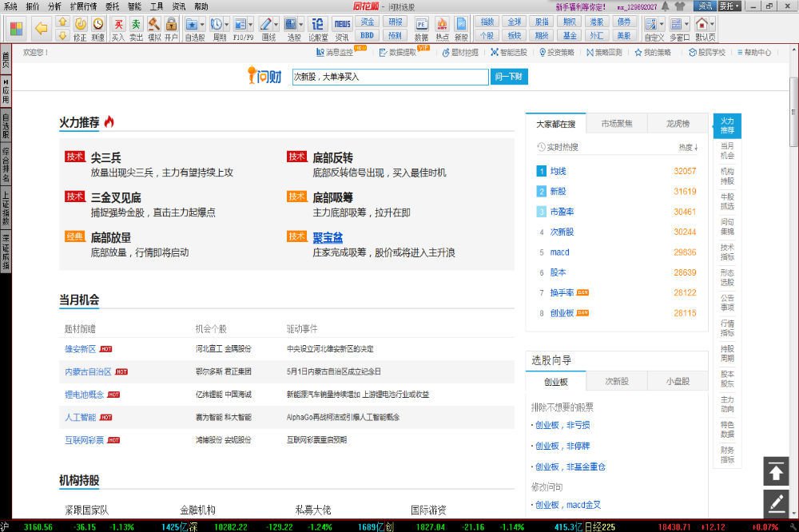Click the 指数 toolbar button
The width and height of the screenshot is (799, 532).
[x=487, y=22]
